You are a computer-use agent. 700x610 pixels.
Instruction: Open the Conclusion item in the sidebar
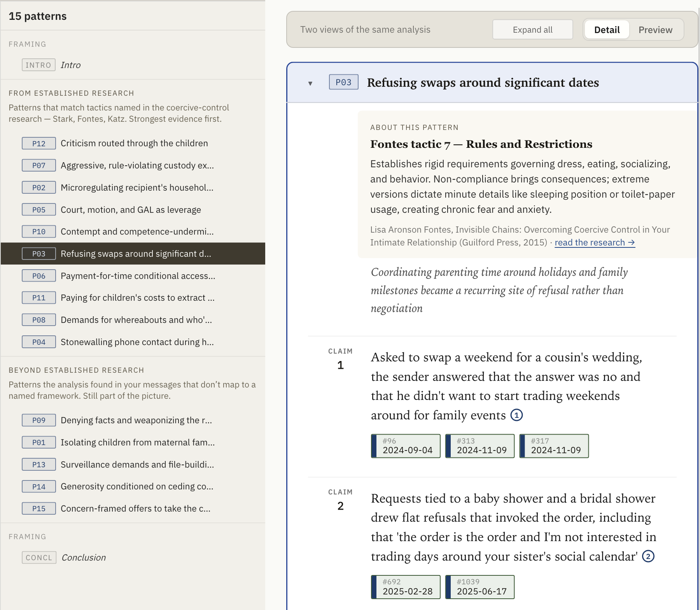click(133, 557)
